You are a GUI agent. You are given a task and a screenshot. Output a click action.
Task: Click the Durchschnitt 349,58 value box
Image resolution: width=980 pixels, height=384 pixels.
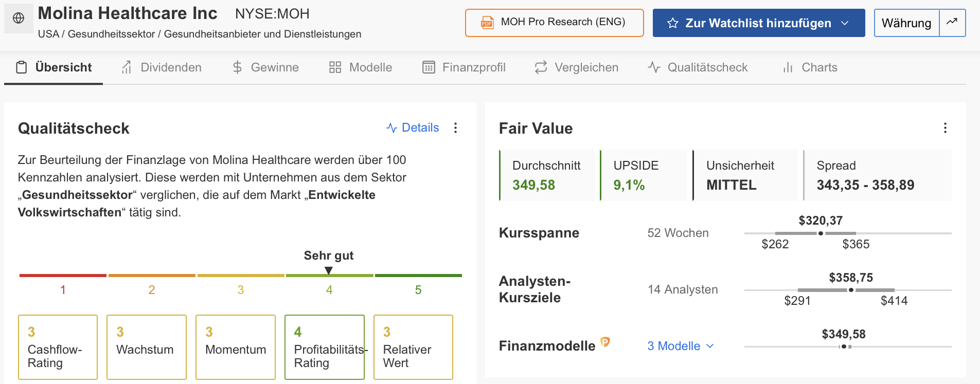pos(547,175)
